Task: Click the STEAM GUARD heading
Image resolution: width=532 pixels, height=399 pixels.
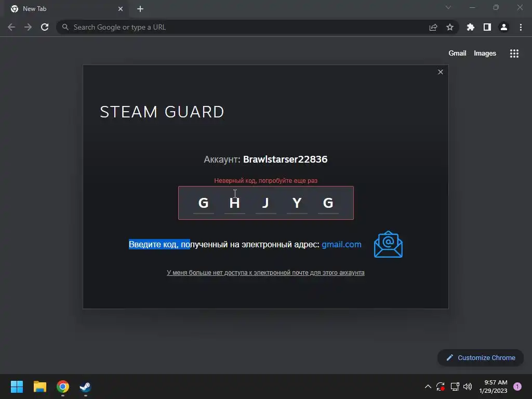Action: point(162,112)
